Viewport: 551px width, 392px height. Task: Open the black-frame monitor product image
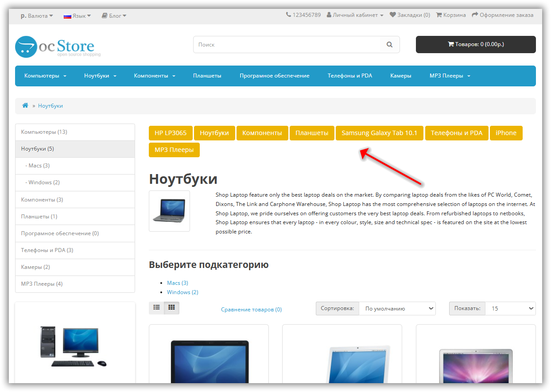(209, 361)
